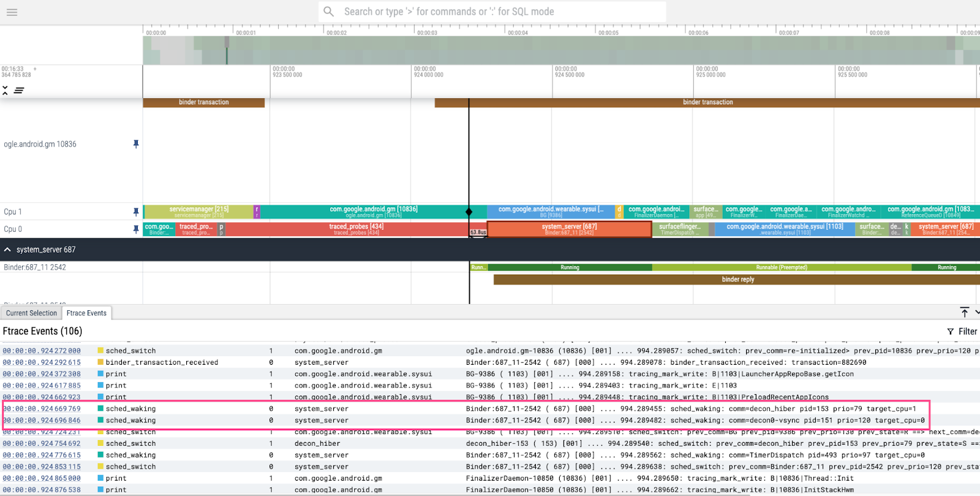980x496 pixels.
Task: Select highlighted system_server [687] slice on Cpu 0
Action: pyautogui.click(x=569, y=229)
